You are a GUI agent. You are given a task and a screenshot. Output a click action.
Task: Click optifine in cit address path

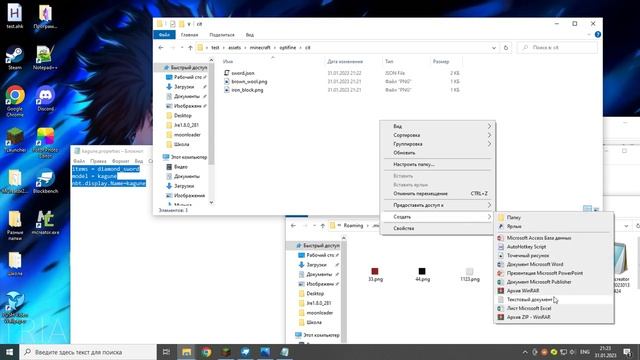[x=288, y=48]
